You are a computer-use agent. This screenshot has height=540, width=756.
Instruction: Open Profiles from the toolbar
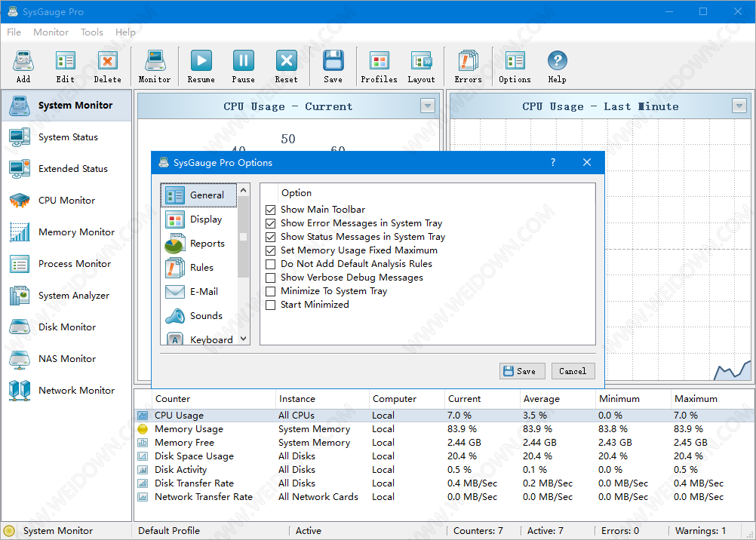click(379, 66)
